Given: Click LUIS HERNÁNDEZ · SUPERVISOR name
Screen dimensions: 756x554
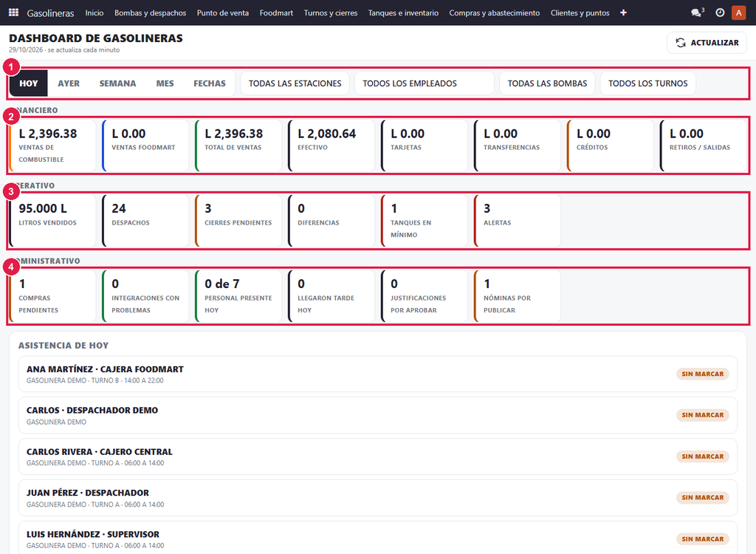Looking at the screenshot, I should 92,534.
